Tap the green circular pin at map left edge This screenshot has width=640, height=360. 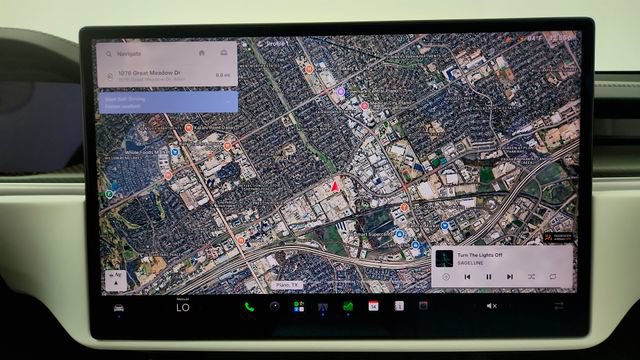click(x=109, y=194)
